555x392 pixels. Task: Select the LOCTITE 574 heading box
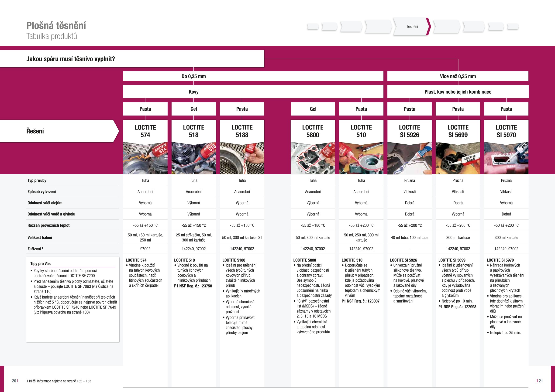(145, 131)
